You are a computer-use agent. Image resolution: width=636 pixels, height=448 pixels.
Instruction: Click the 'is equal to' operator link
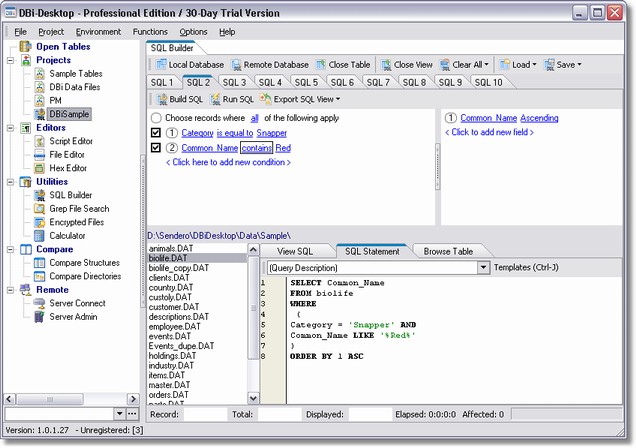(x=235, y=133)
